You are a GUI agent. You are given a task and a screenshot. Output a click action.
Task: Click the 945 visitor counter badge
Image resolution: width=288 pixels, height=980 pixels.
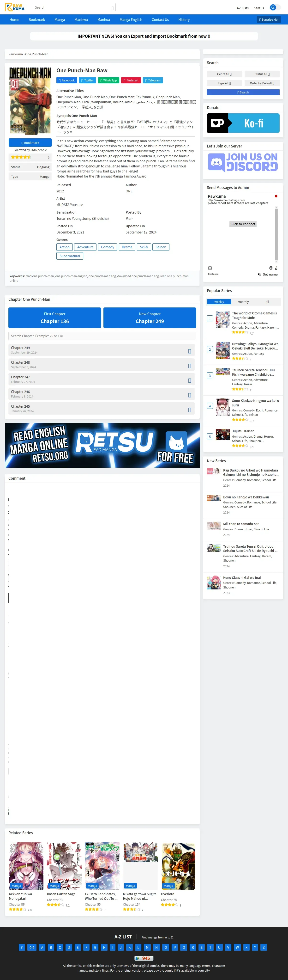coord(144,959)
